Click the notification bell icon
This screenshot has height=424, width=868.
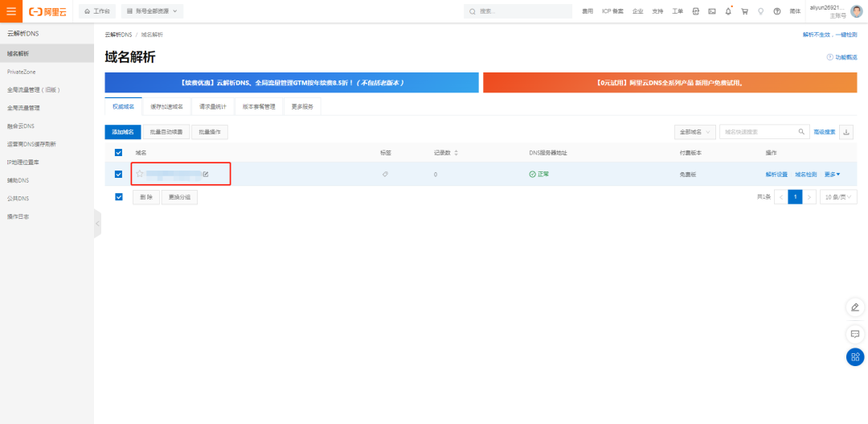click(x=728, y=11)
